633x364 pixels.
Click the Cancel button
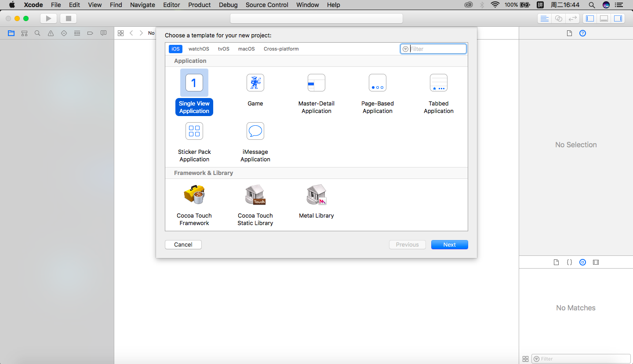pos(183,244)
